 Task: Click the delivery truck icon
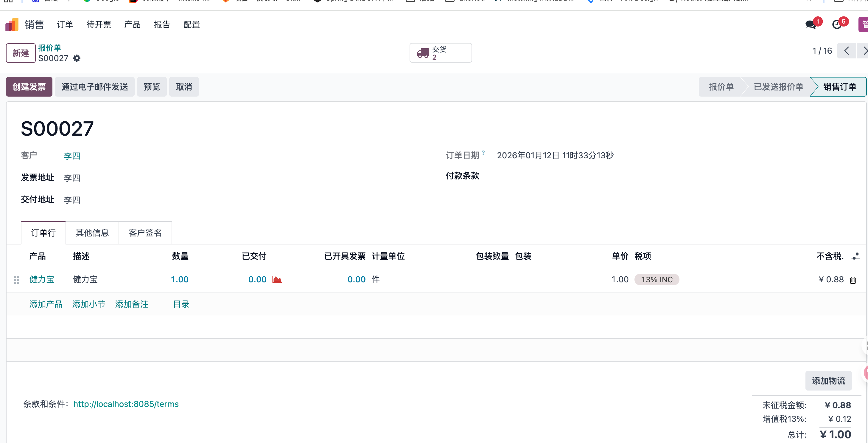423,53
